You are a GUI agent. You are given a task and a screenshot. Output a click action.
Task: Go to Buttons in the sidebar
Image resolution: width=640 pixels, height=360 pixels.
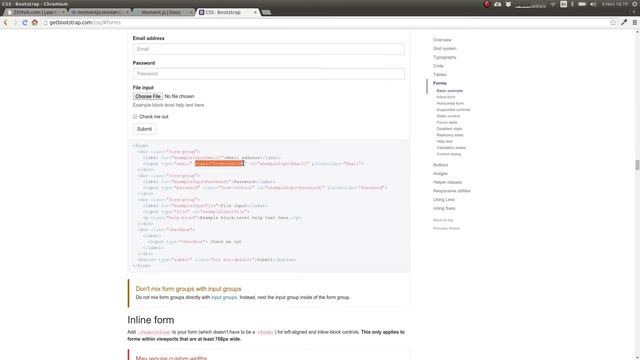click(440, 165)
